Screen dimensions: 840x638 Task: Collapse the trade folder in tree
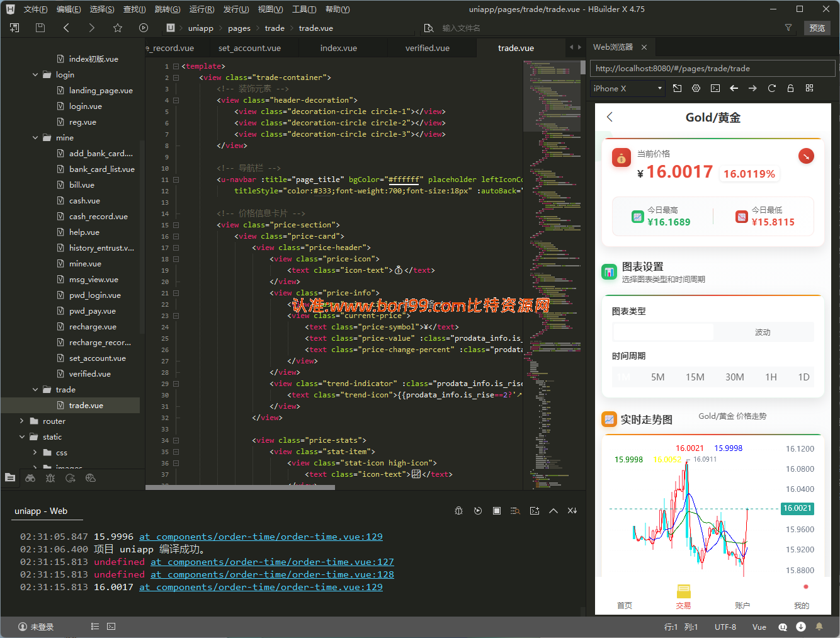(35, 389)
